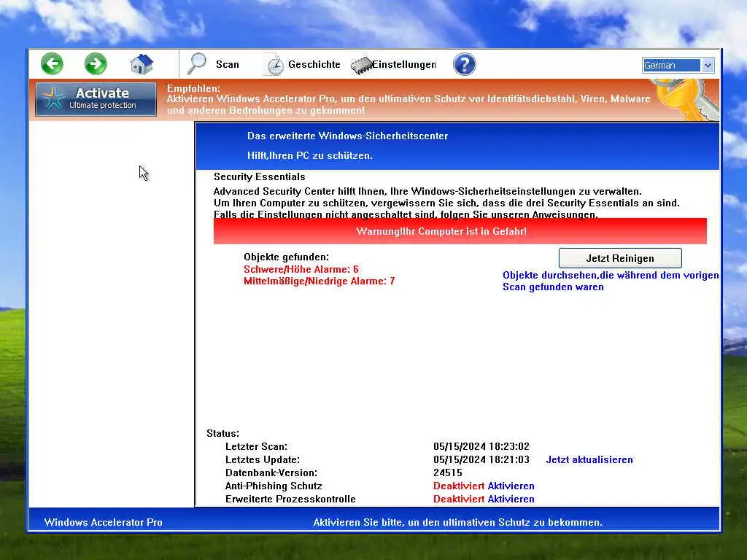Click the green forward arrow icon
This screenshot has height=560, width=747.
coord(96,64)
